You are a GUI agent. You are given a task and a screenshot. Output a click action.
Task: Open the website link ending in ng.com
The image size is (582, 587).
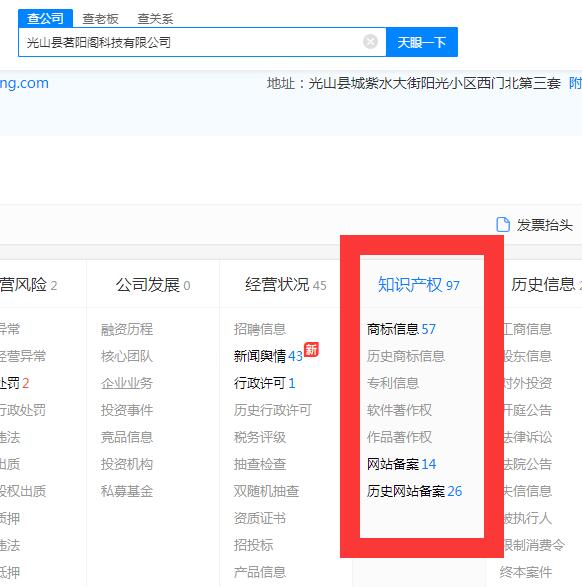pyautogui.click(x=24, y=83)
